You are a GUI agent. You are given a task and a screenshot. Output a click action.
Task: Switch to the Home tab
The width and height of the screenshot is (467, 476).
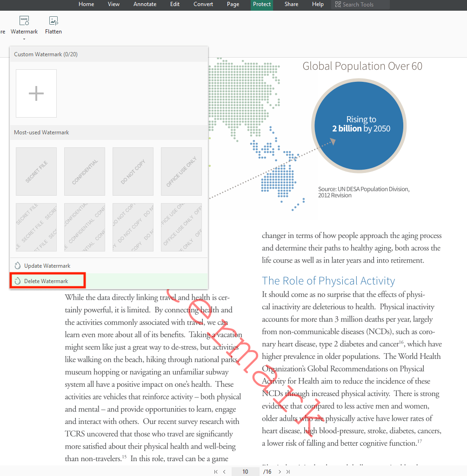(86, 5)
